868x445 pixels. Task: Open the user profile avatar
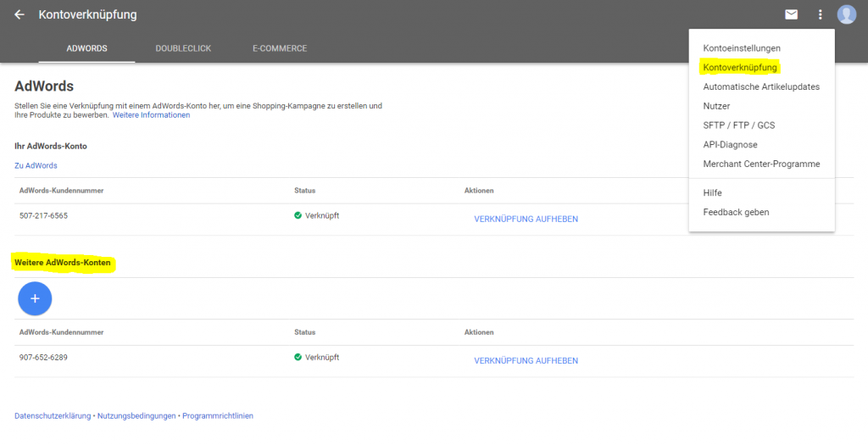click(847, 14)
